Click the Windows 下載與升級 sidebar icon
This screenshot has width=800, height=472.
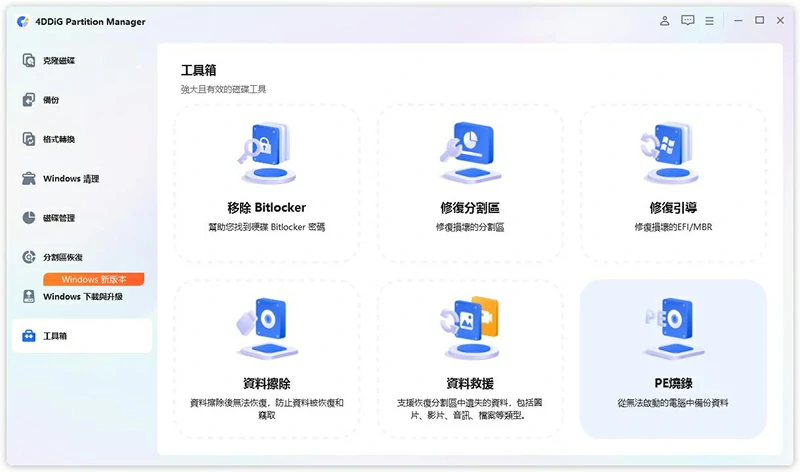(x=29, y=296)
